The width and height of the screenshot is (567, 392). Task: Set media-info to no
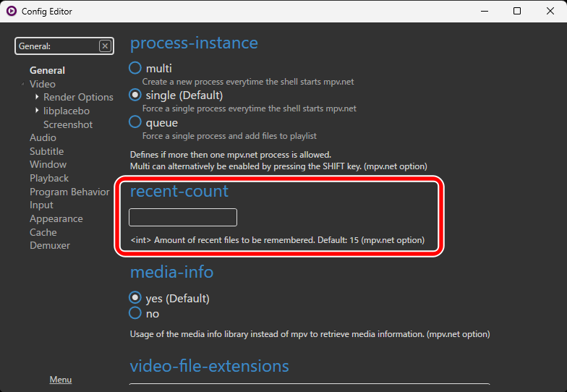tap(135, 312)
